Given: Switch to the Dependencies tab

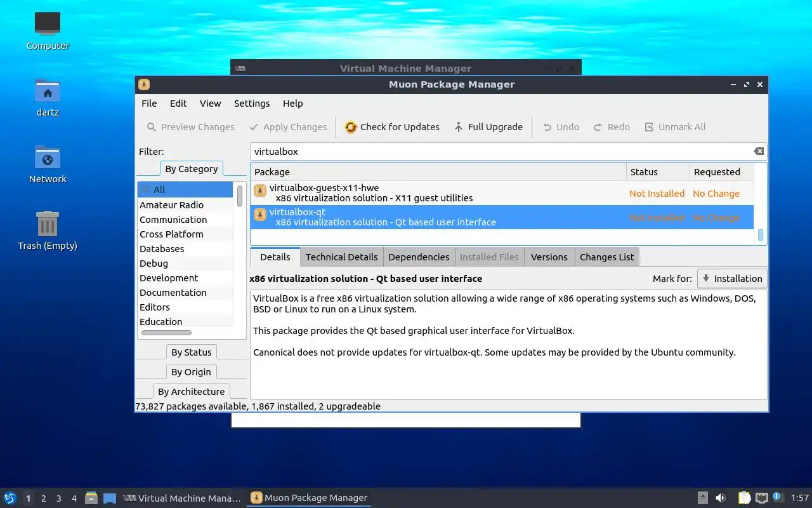Looking at the screenshot, I should [419, 257].
